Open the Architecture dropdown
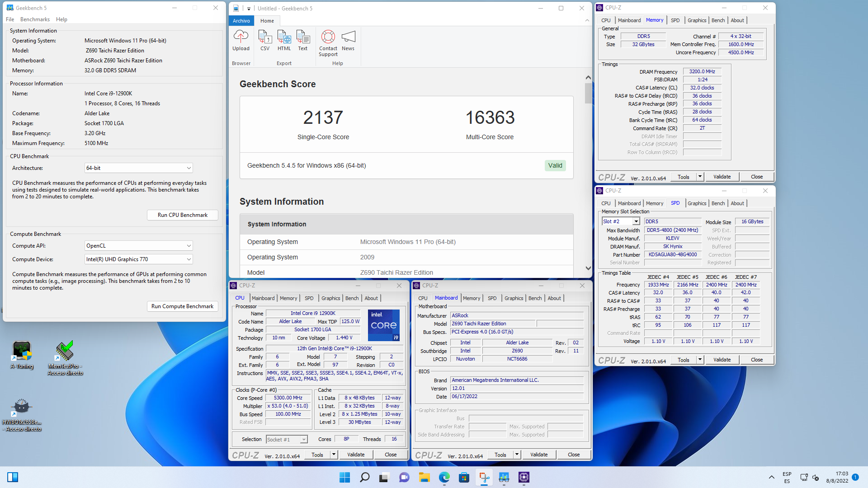 138,168
